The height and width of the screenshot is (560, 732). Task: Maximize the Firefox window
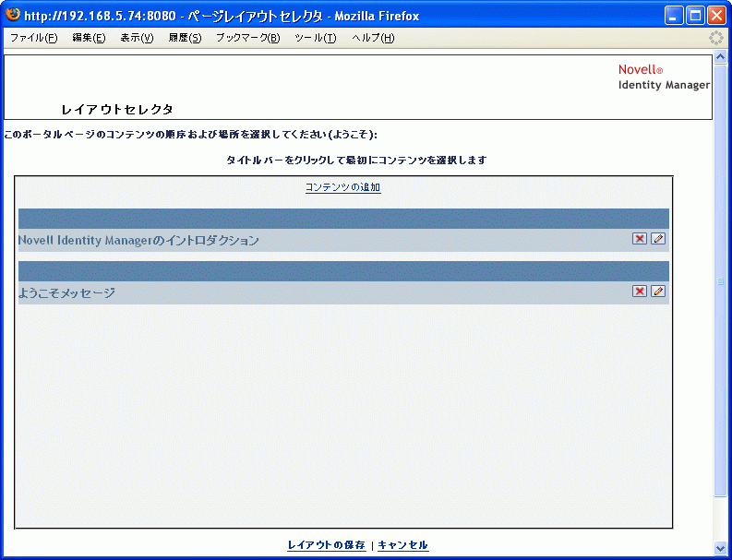pos(695,16)
